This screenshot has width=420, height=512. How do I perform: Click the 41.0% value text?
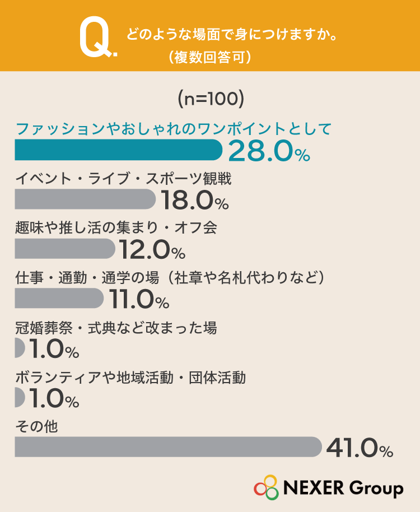tap(360, 448)
